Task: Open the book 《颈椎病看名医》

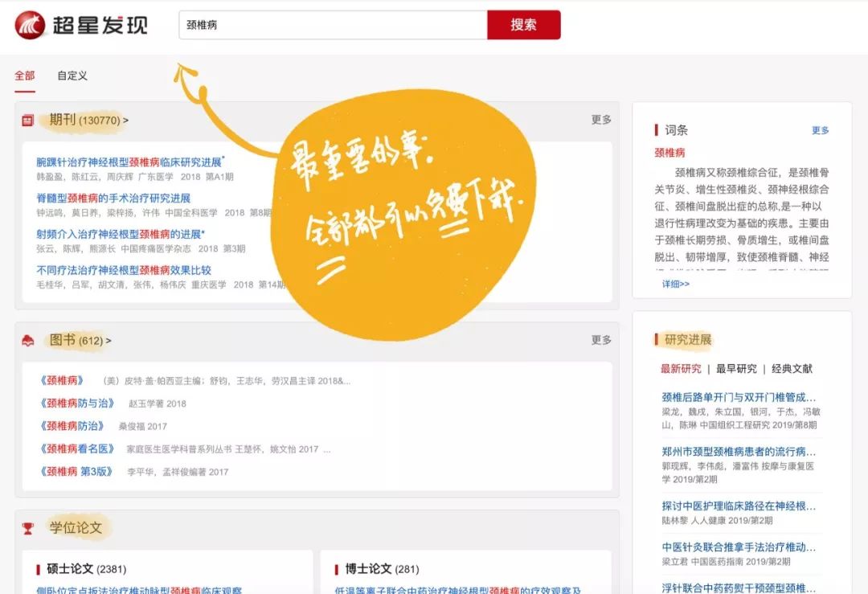Action: point(77,449)
